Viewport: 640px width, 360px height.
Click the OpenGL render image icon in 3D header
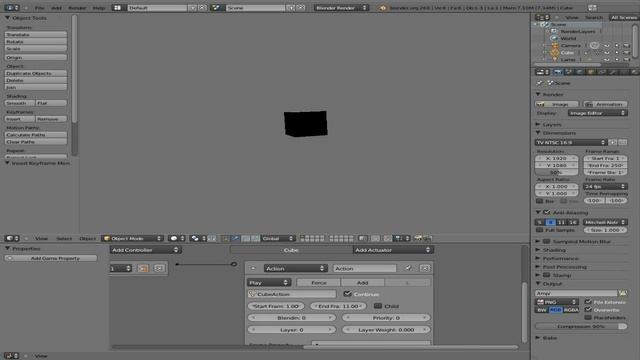(418, 238)
